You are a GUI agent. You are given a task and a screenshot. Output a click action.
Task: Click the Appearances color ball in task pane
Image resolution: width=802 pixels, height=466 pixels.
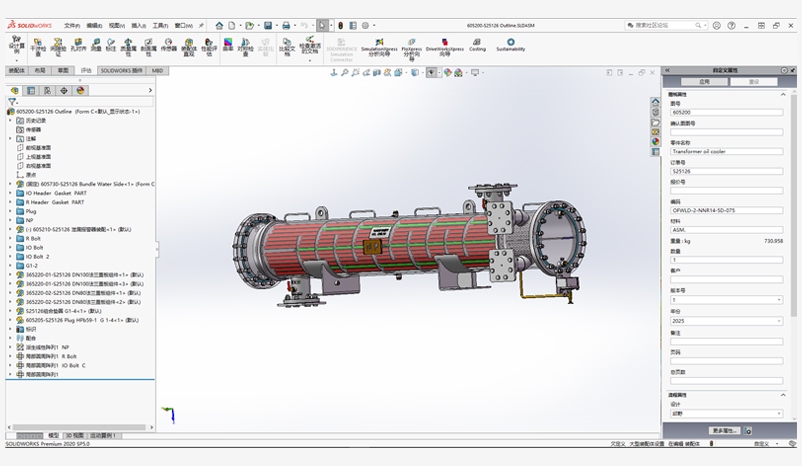(x=655, y=142)
